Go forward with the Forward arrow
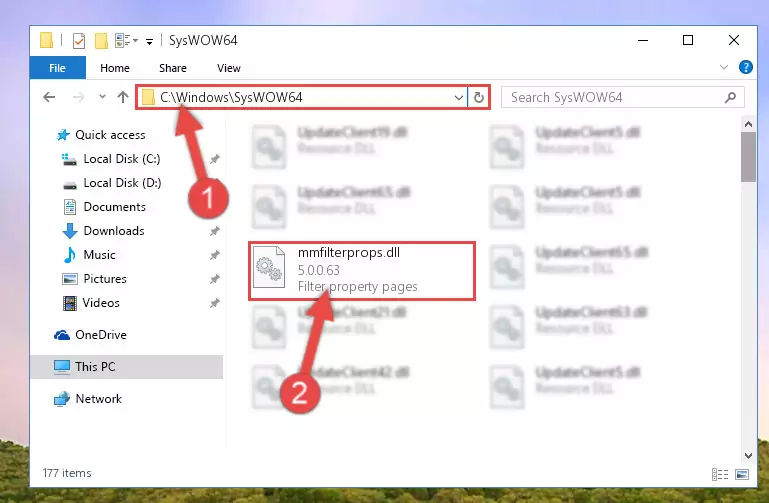This screenshot has width=769, height=503. [78, 97]
